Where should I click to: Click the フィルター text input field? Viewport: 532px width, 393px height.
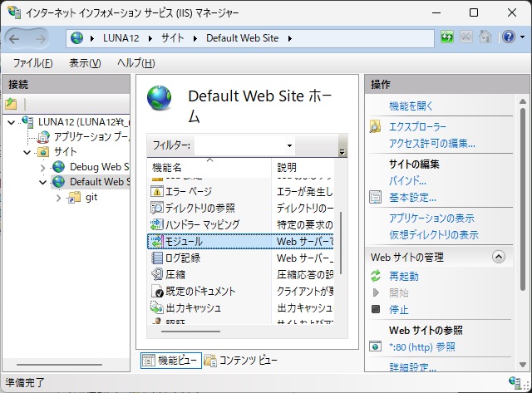pos(240,145)
